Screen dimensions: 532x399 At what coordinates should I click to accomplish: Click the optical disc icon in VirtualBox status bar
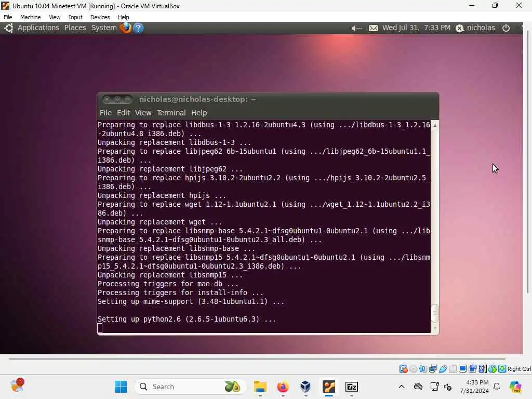(413, 369)
